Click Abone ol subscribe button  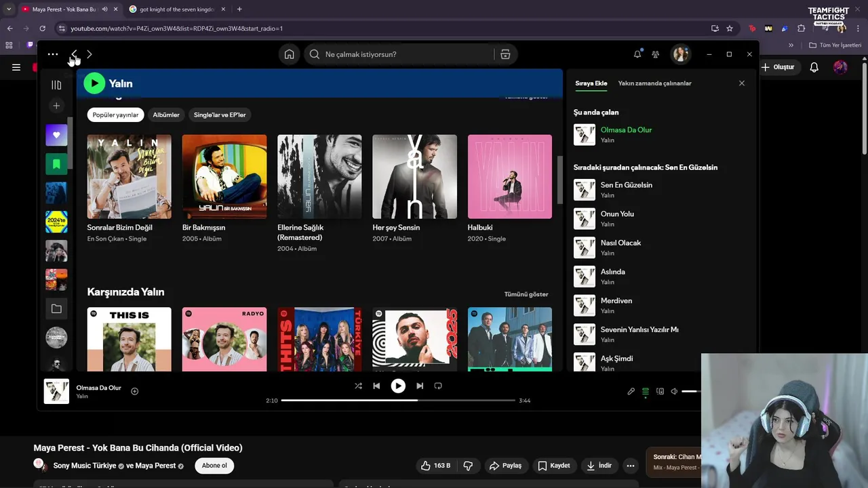[x=214, y=466]
